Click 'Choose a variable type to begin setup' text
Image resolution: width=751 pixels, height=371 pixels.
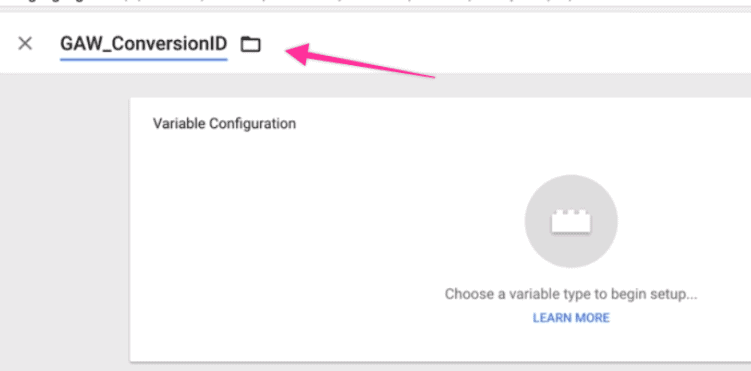tap(571, 294)
